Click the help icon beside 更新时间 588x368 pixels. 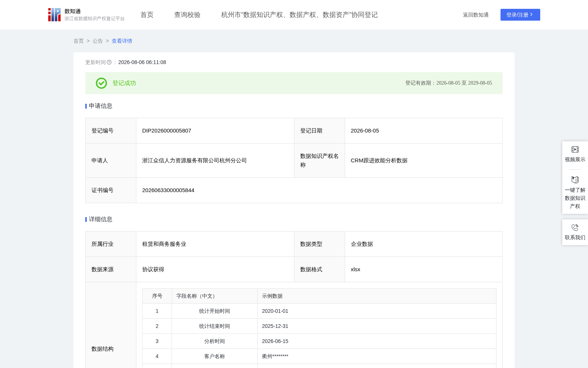(109, 63)
